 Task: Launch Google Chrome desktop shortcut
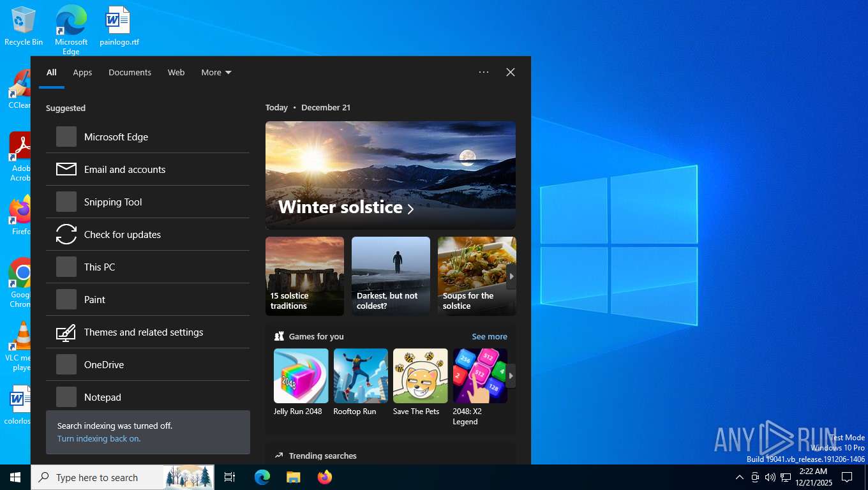coord(20,283)
